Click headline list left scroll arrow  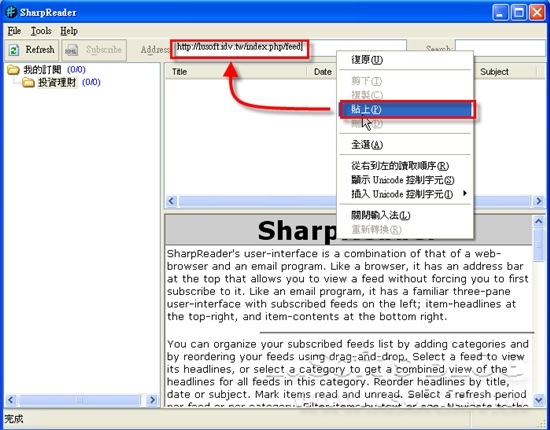(172, 201)
